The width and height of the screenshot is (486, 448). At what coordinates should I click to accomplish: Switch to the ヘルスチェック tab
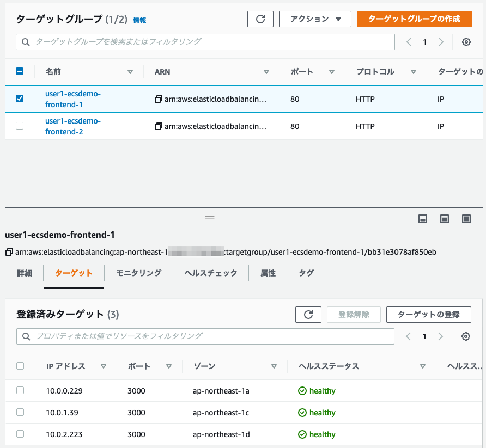pos(211,273)
